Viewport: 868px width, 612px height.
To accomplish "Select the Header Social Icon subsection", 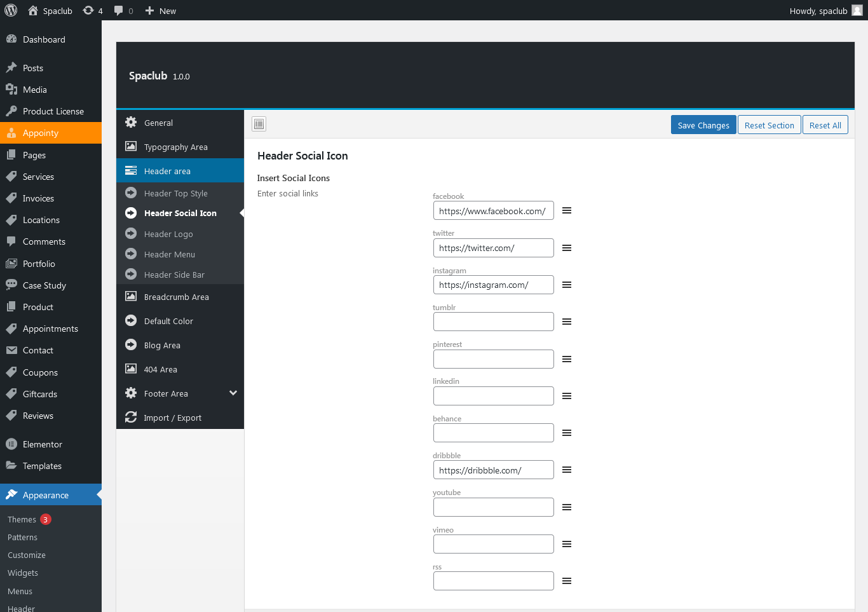I will pos(180,213).
